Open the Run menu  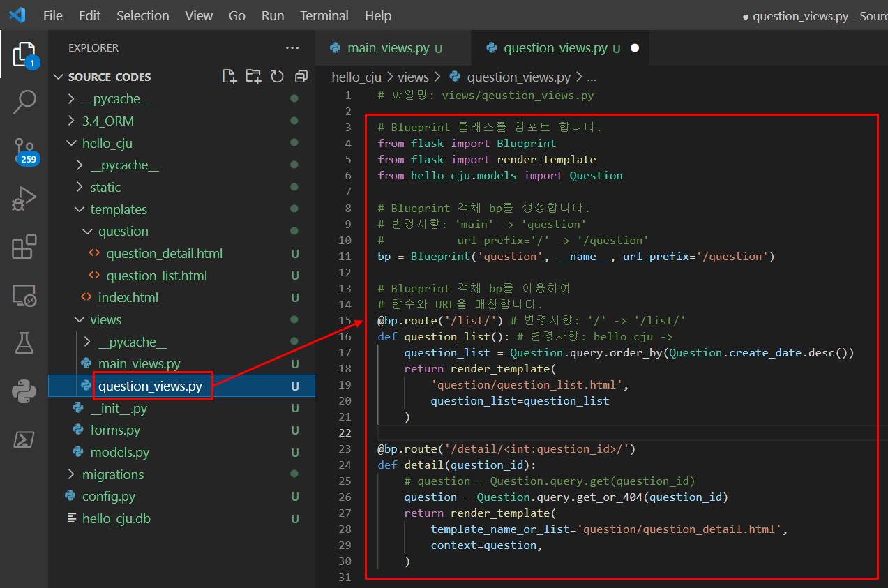[273, 15]
